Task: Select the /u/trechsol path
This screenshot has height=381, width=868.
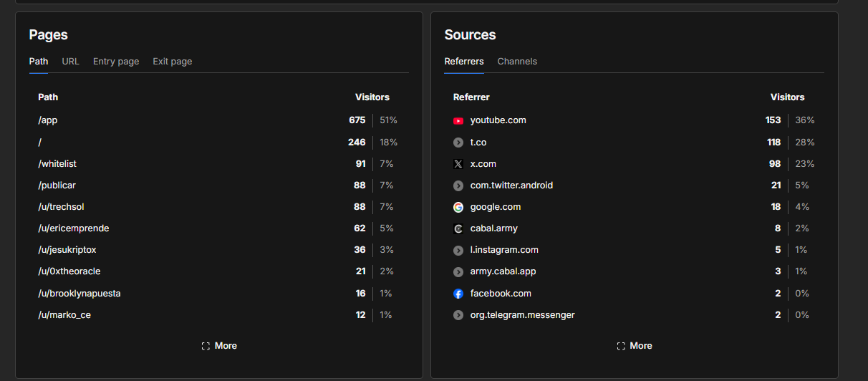Action: [x=62, y=207]
